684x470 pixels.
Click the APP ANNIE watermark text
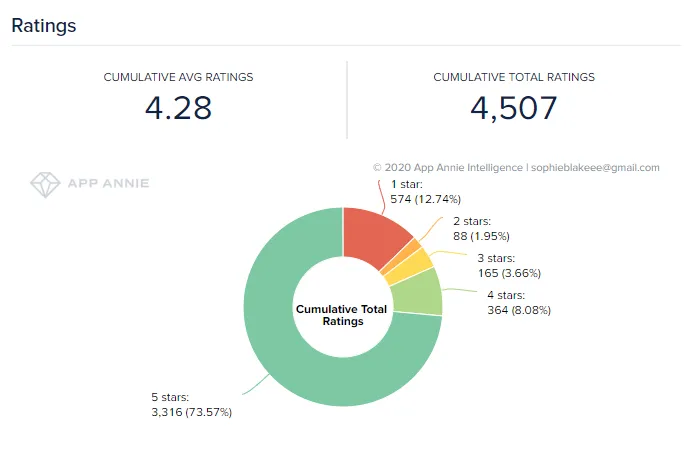(x=108, y=183)
